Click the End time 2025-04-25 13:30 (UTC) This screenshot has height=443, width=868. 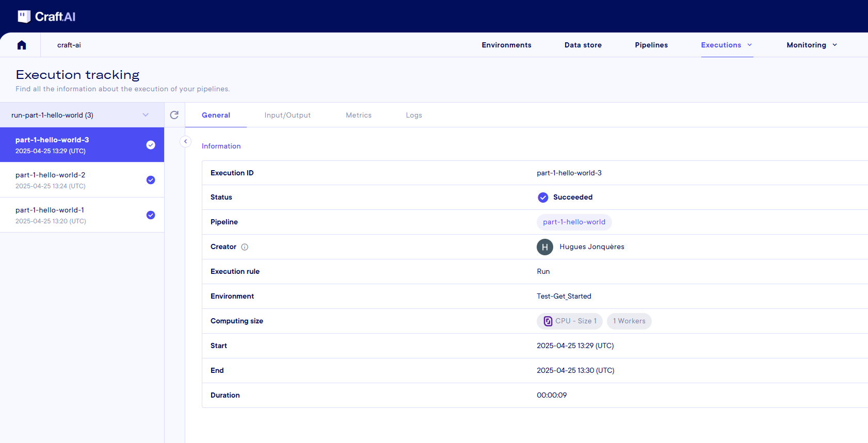tap(575, 371)
